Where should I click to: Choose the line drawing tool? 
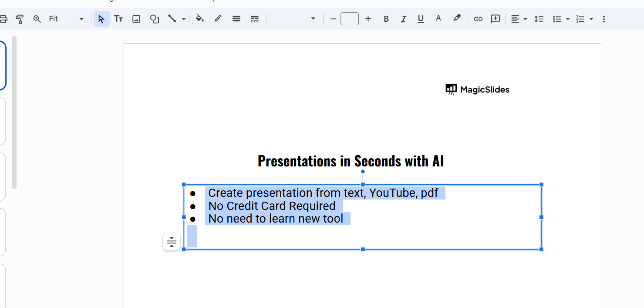coord(172,19)
